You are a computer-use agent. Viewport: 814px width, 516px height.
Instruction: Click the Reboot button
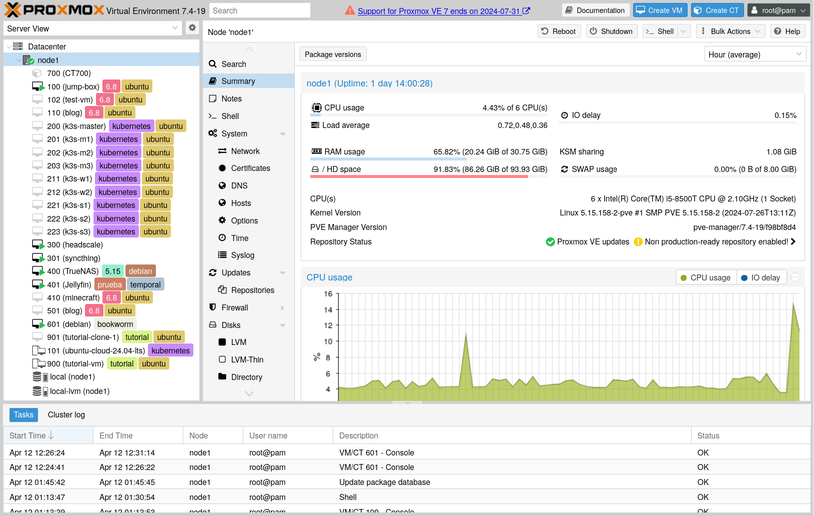pos(559,31)
